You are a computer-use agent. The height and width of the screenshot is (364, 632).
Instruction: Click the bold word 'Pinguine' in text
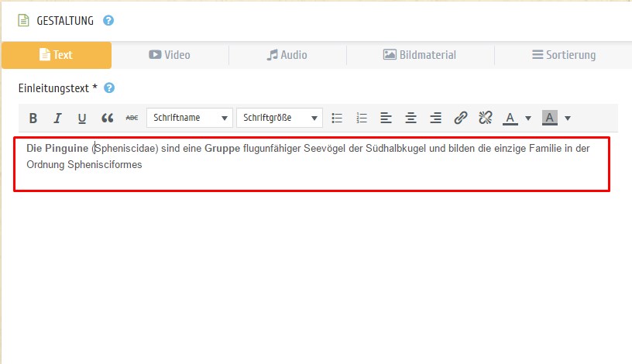point(67,149)
